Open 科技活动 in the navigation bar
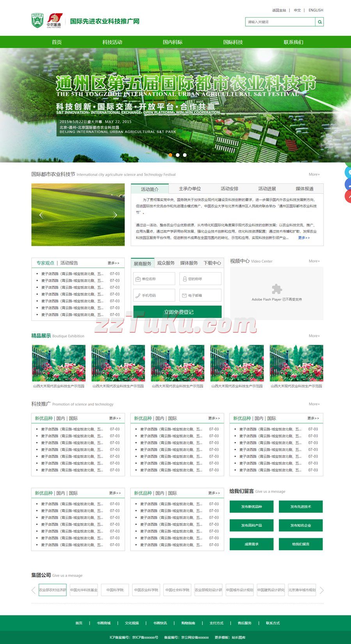Image resolution: width=351 pixels, height=644 pixels. pos(112,42)
